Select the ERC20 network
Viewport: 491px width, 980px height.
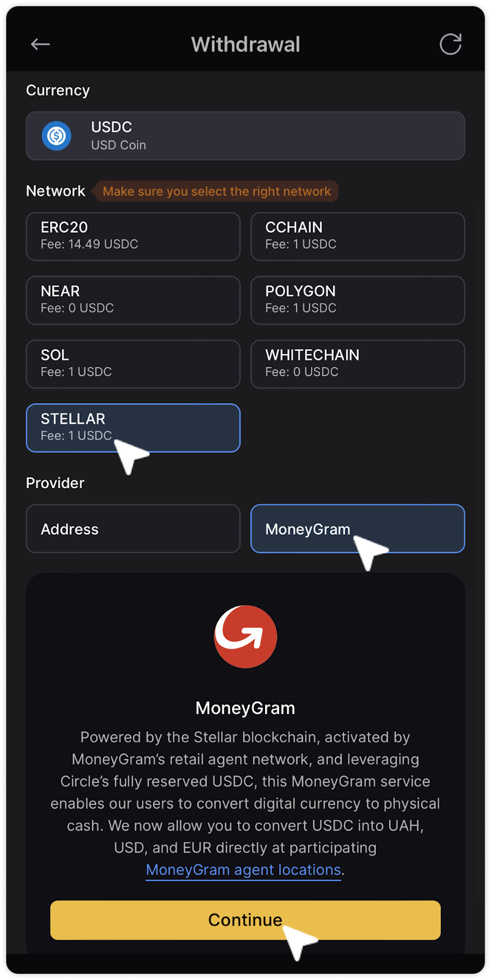[x=133, y=236]
